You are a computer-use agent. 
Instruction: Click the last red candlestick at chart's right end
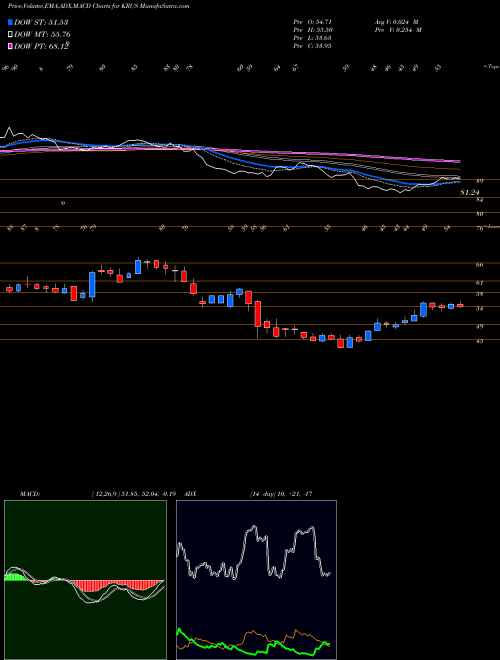(460, 306)
